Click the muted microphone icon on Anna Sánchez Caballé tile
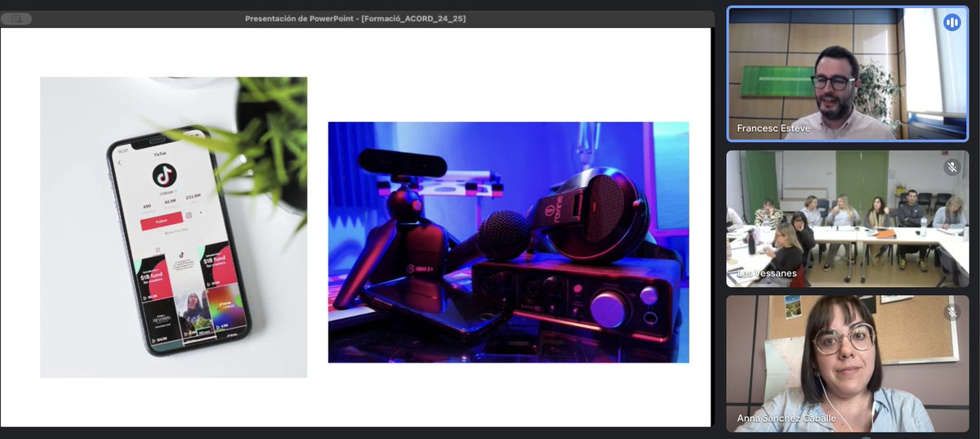The width and height of the screenshot is (980, 439). click(951, 312)
